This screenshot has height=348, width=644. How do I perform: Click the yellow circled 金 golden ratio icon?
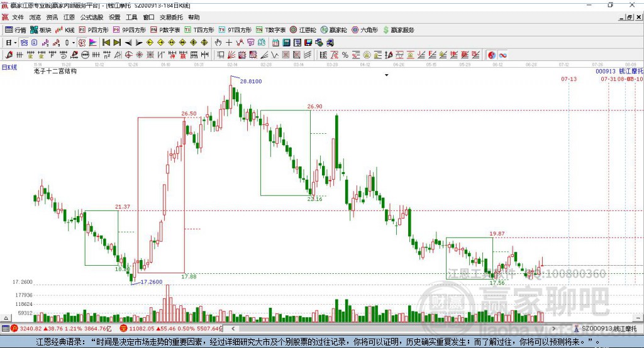367,55
